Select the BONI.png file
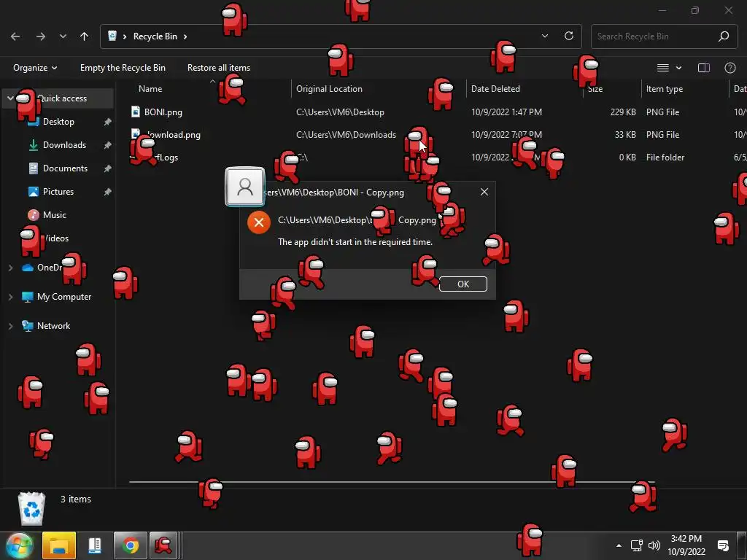Image resolution: width=747 pixels, height=560 pixels. [163, 112]
